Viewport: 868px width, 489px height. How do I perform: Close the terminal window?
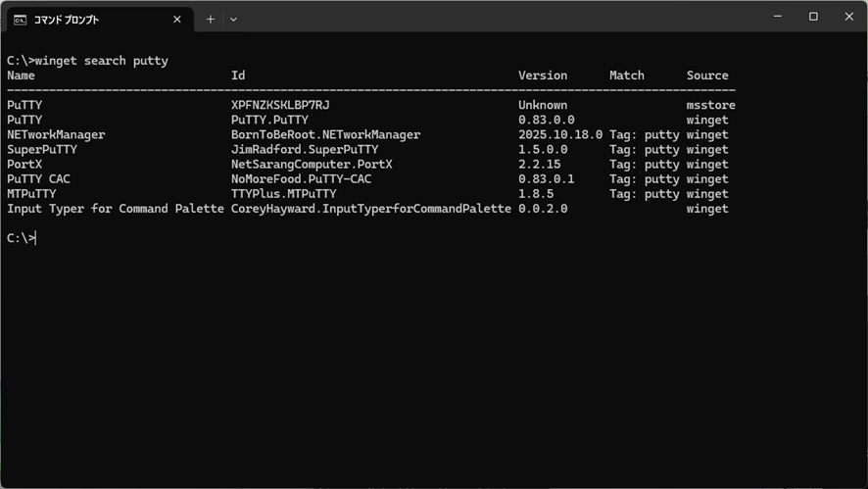click(848, 17)
